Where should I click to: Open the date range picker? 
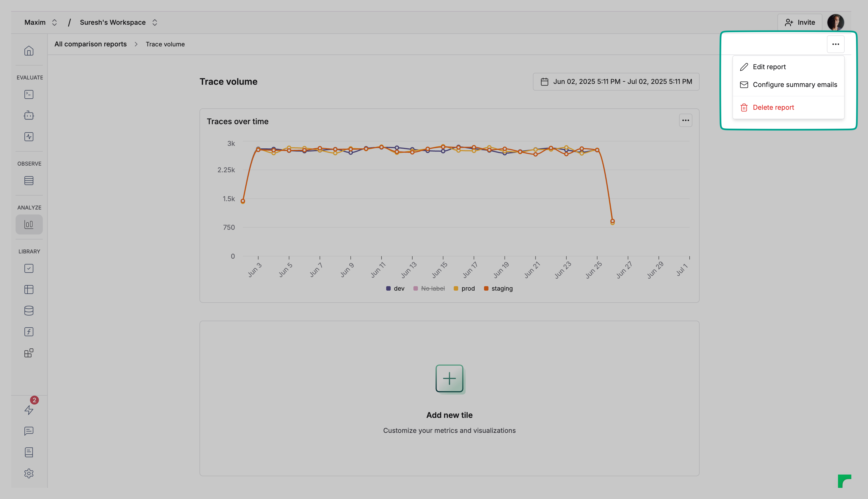tap(616, 82)
